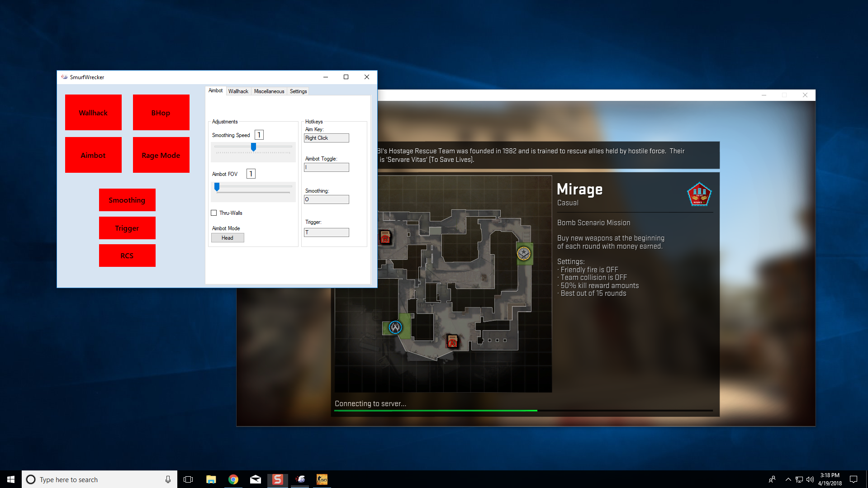This screenshot has width=868, height=488.
Task: Click the red Wallhack button
Action: pos(93,113)
